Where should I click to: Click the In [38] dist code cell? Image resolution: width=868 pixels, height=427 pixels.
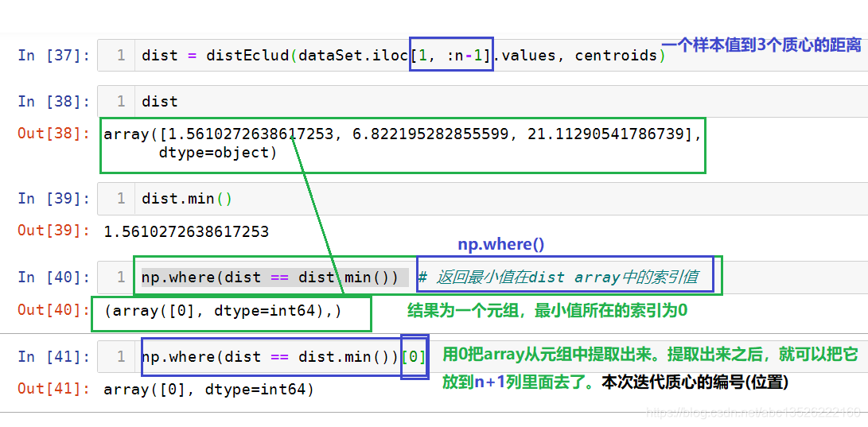[482, 101]
